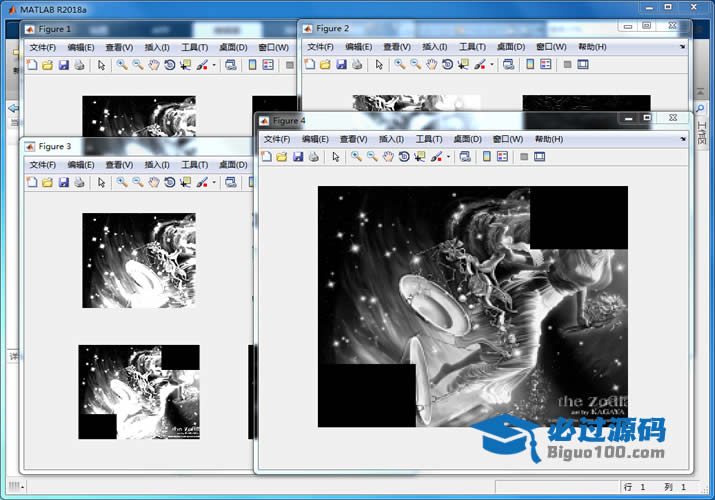Image resolution: width=715 pixels, height=500 pixels.
Task: Select Zoom In tool in Figure 2
Action: point(399,64)
